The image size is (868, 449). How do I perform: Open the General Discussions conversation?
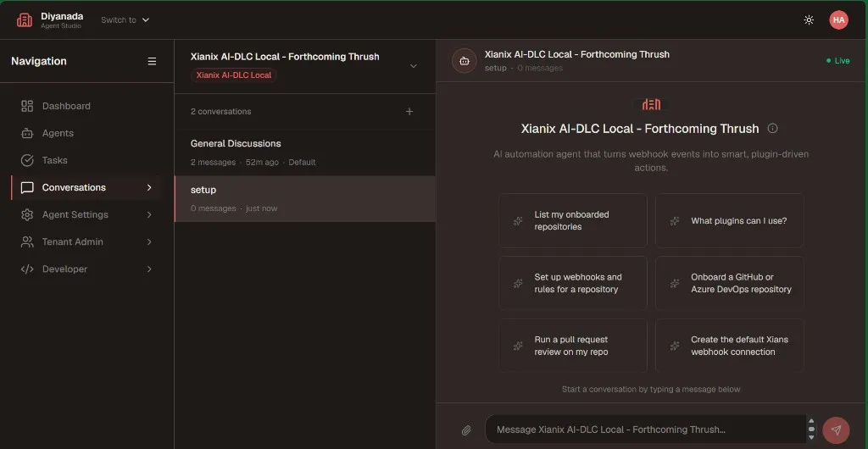tap(304, 152)
